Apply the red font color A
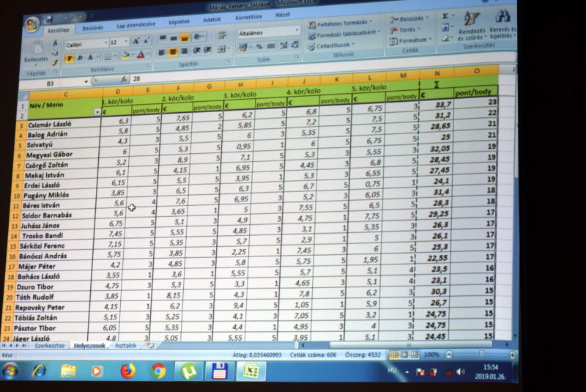Viewport: 586px width, 392px height. point(141,55)
